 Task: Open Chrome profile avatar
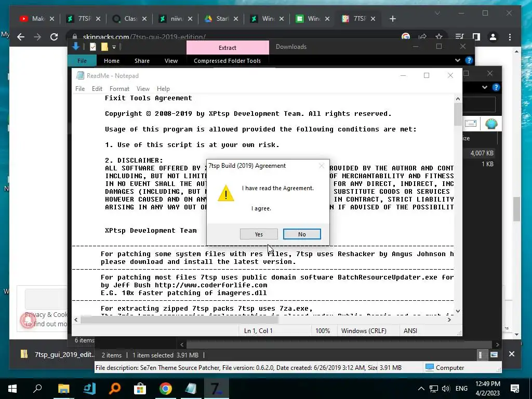click(x=493, y=37)
